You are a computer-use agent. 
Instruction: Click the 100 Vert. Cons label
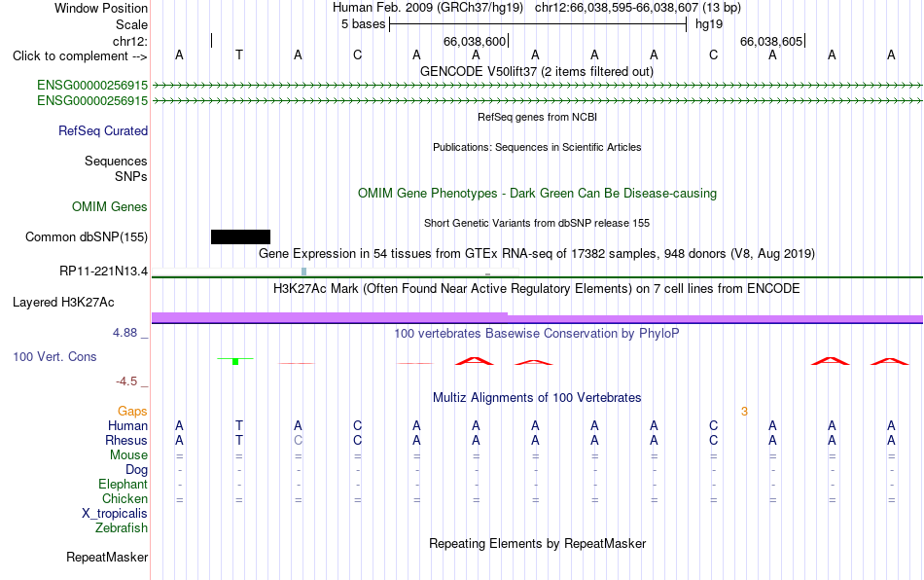(x=54, y=356)
